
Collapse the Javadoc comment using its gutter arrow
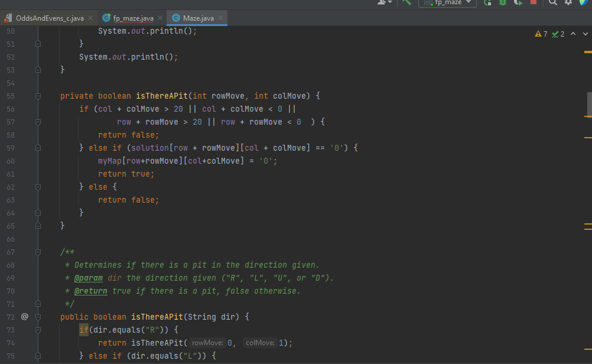click(38, 252)
